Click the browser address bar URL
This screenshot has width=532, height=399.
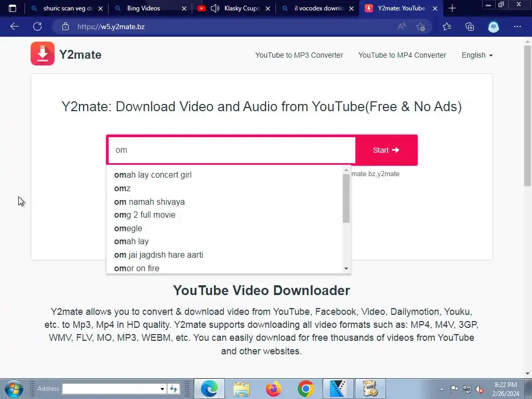tap(111, 27)
